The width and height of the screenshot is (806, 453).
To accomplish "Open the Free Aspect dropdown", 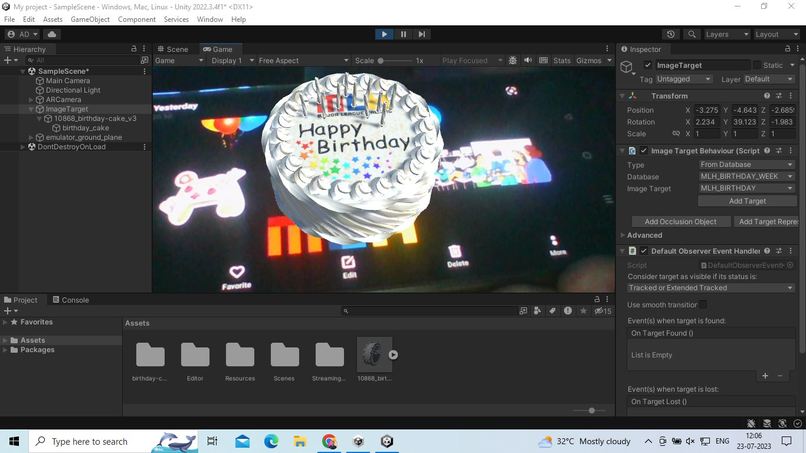I will pyautogui.click(x=303, y=60).
